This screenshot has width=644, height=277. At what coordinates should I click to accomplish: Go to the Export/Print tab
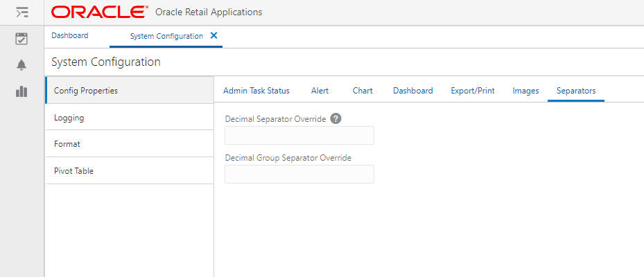pyautogui.click(x=473, y=91)
